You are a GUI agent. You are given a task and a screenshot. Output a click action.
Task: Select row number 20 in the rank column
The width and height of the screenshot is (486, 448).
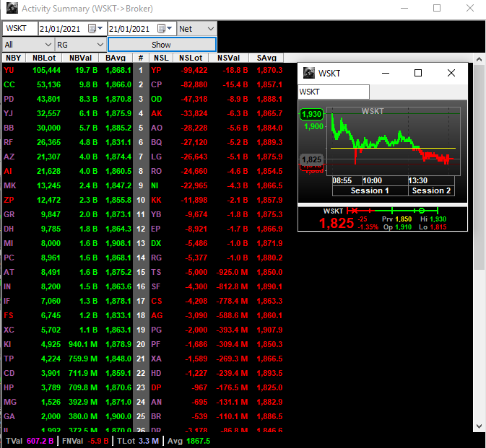141,344
